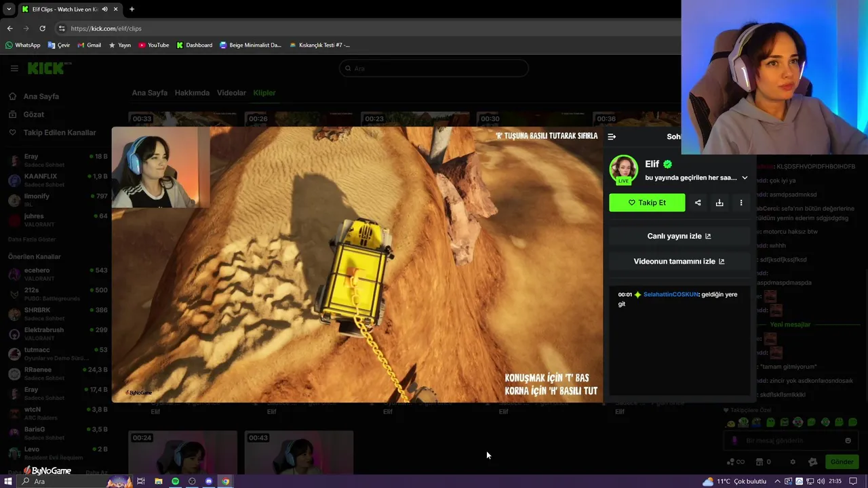Image resolution: width=868 pixels, height=488 pixels.
Task: Open BarisG channel in sidebar
Action: [58, 432]
